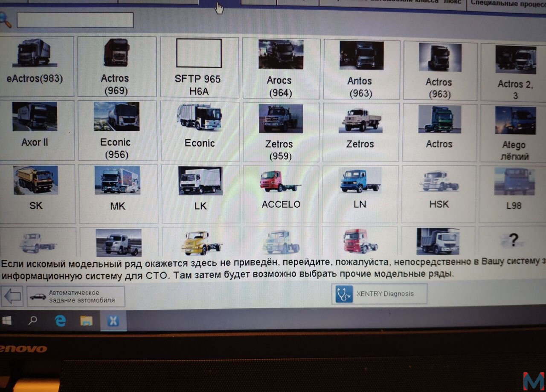Select the yellow truck tile in bottom row

pos(201,242)
